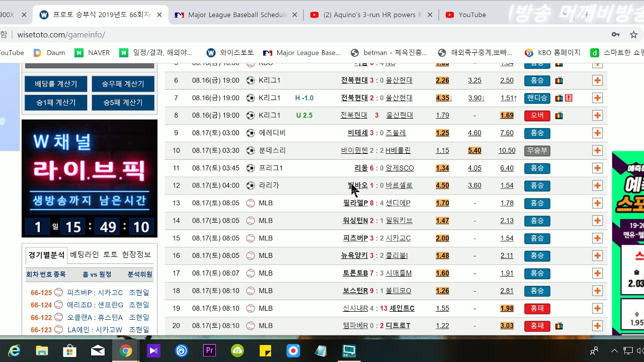Click team 빌바오 on row 12
The height and width of the screenshot is (362, 644).
358,186
